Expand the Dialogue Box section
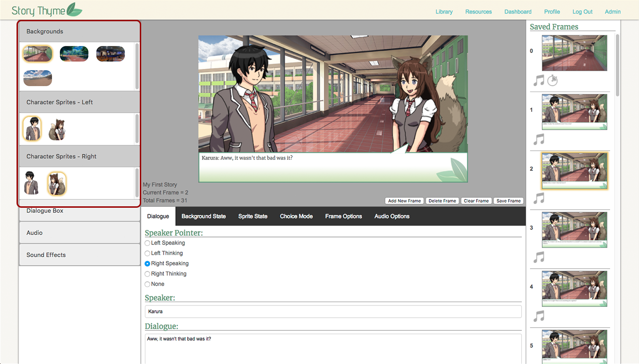The height and width of the screenshot is (364, 639). (79, 211)
